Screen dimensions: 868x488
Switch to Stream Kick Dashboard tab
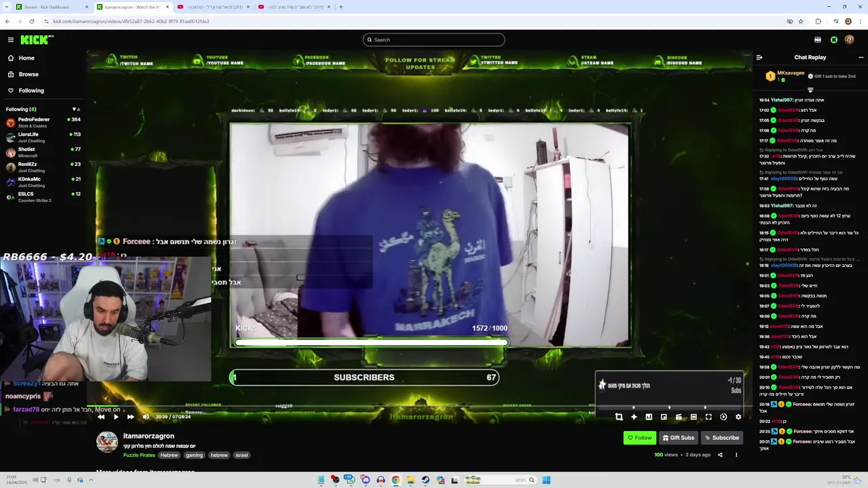pyautogui.click(x=51, y=7)
